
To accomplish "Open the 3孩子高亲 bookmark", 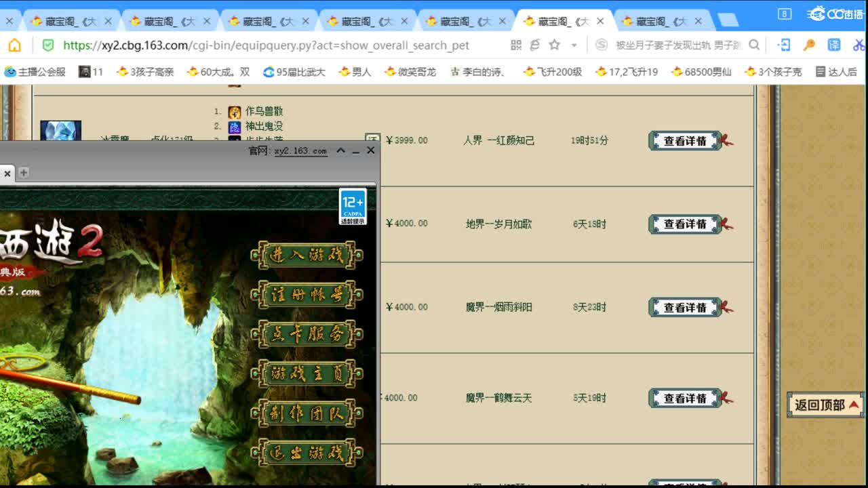I will (x=145, y=71).
